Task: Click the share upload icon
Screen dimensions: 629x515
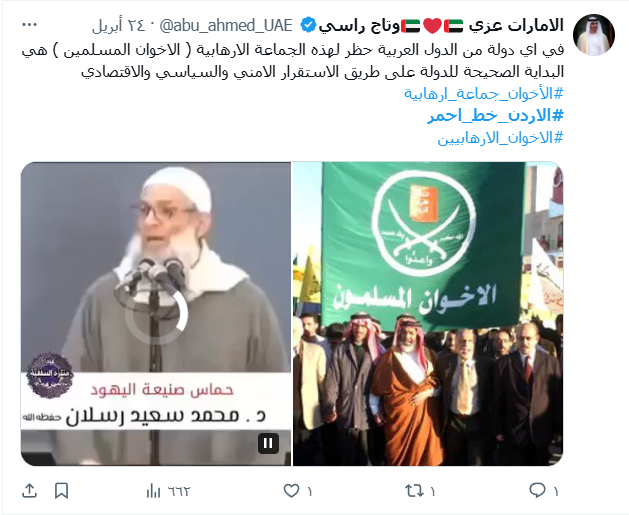Action: 30,491
